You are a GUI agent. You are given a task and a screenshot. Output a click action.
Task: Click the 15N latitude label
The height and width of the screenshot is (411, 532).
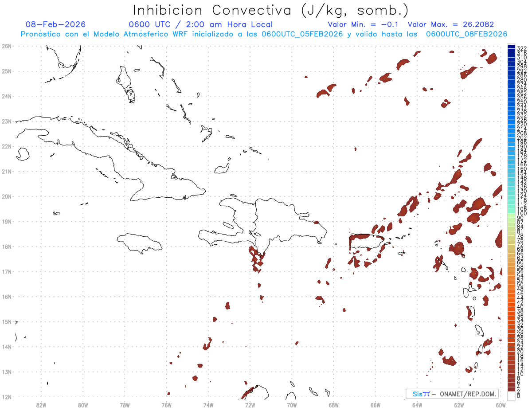click(6, 322)
